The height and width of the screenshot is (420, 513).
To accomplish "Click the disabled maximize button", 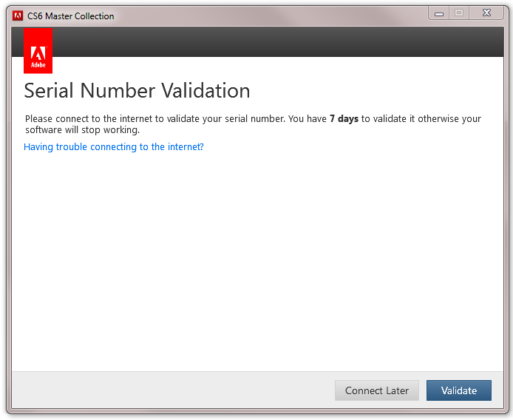I will click(x=459, y=13).
